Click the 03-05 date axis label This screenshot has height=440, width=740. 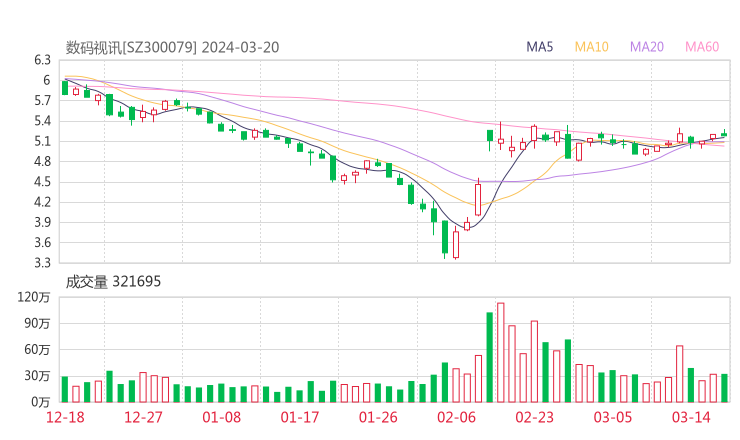coord(613,417)
